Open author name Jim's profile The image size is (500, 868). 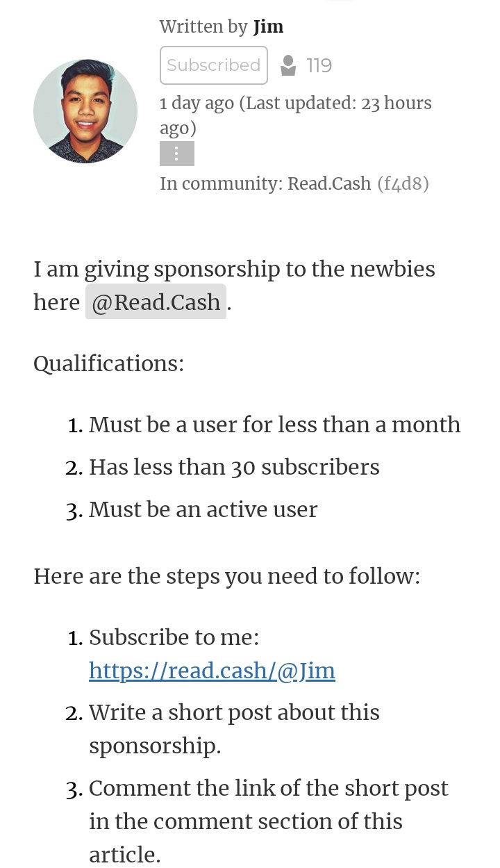click(268, 26)
